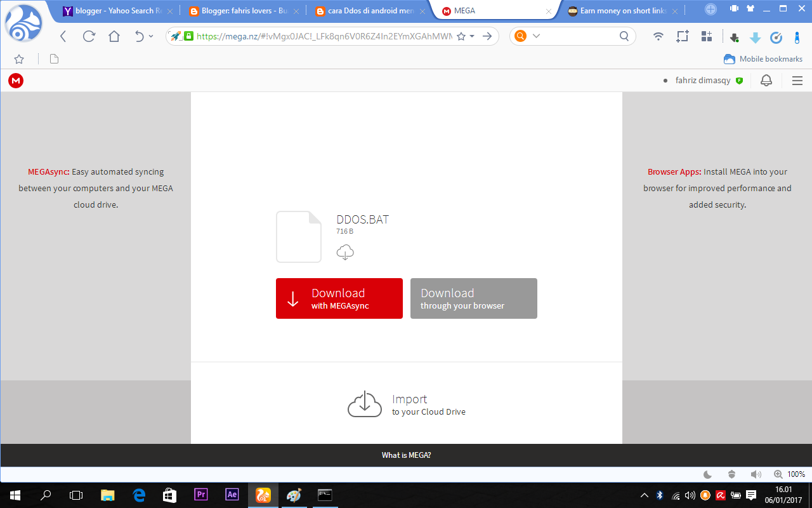The image size is (812, 508).
Task: Import the file to your Cloud Drive
Action: tap(407, 404)
